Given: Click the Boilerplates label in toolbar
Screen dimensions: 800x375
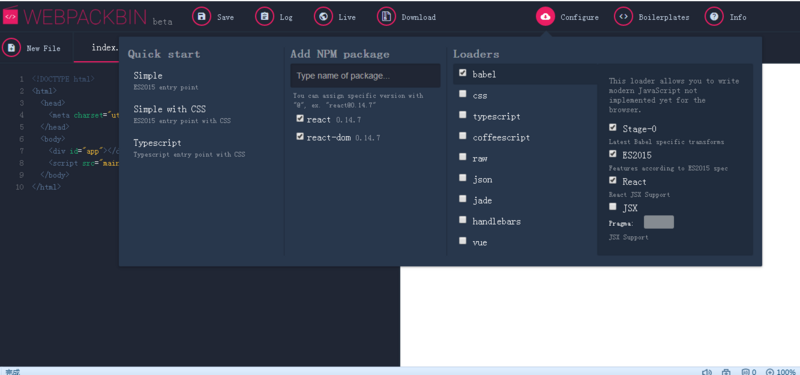Looking at the screenshot, I should (x=664, y=17).
